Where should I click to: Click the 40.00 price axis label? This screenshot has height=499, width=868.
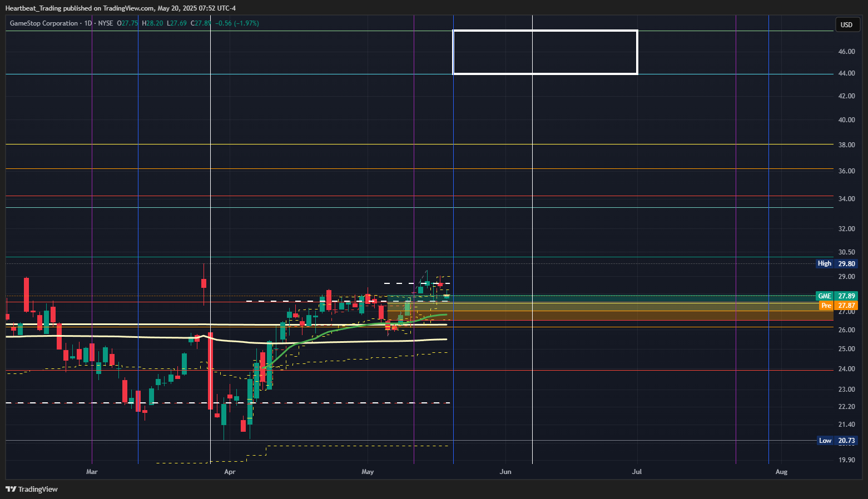tap(846, 120)
